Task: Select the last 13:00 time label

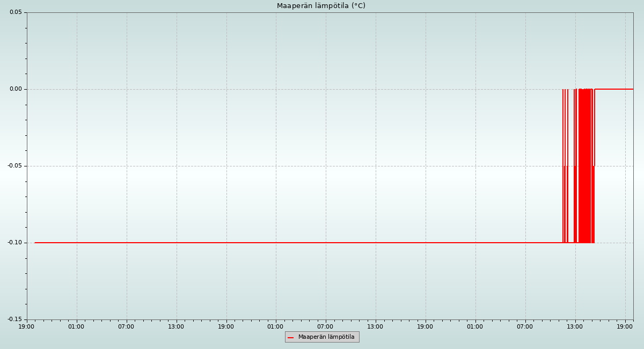Action: [x=575, y=326]
